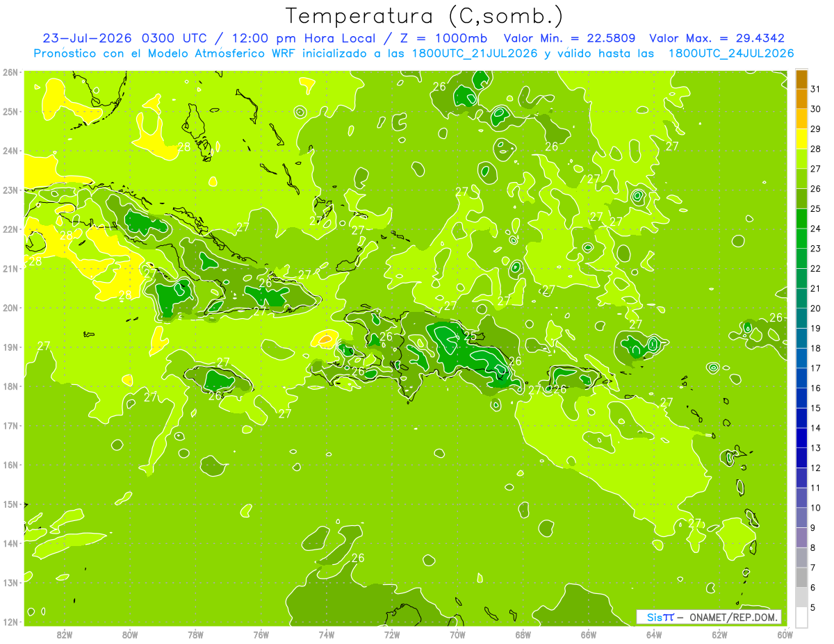Click the '74W' longitude label

click(x=327, y=634)
